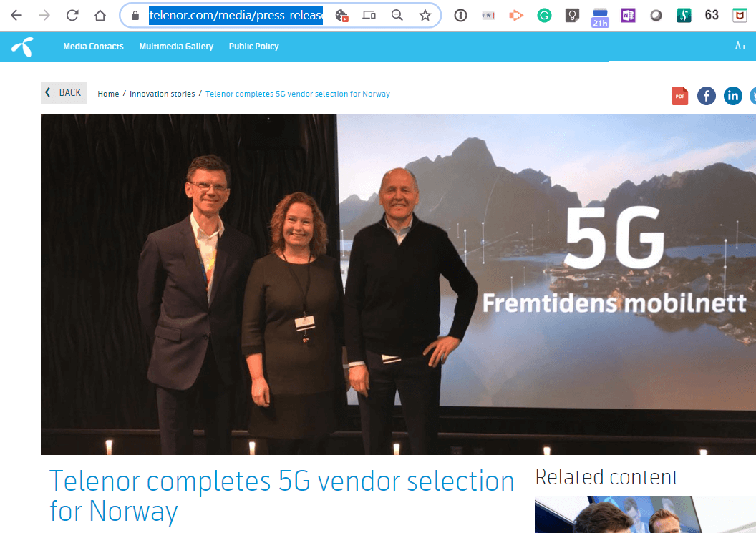Open the Media Contacts menu

(x=93, y=46)
